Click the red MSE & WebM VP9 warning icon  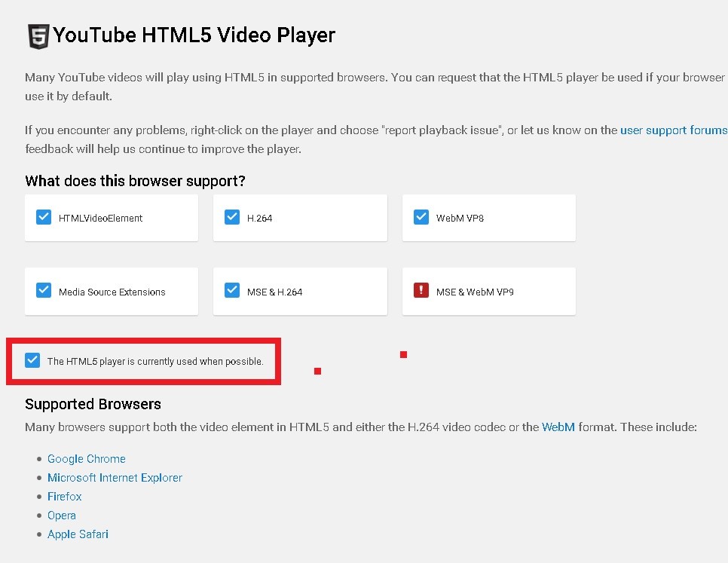tap(421, 290)
